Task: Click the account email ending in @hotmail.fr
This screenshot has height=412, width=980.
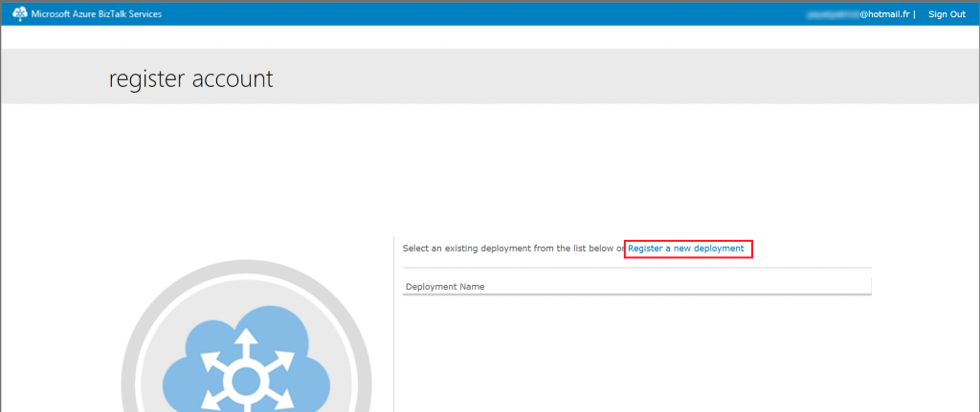Action: [859, 14]
